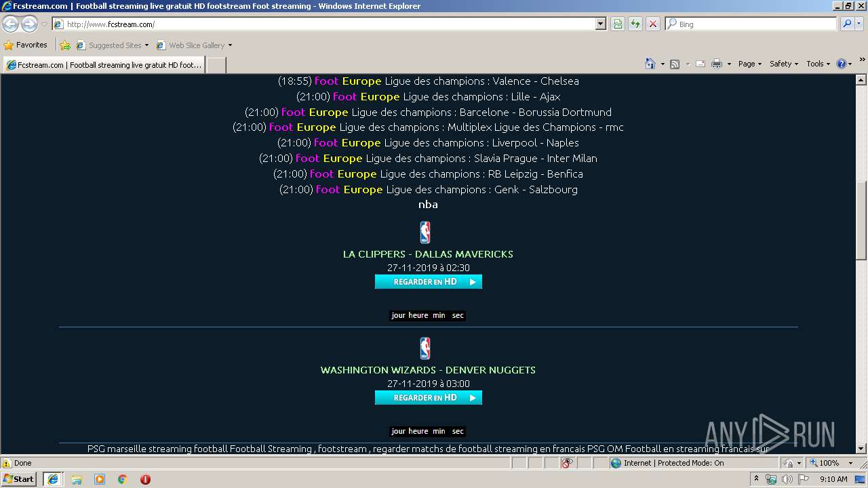This screenshot has width=868, height=488.
Task: Open a new blank tab
Action: click(216, 65)
